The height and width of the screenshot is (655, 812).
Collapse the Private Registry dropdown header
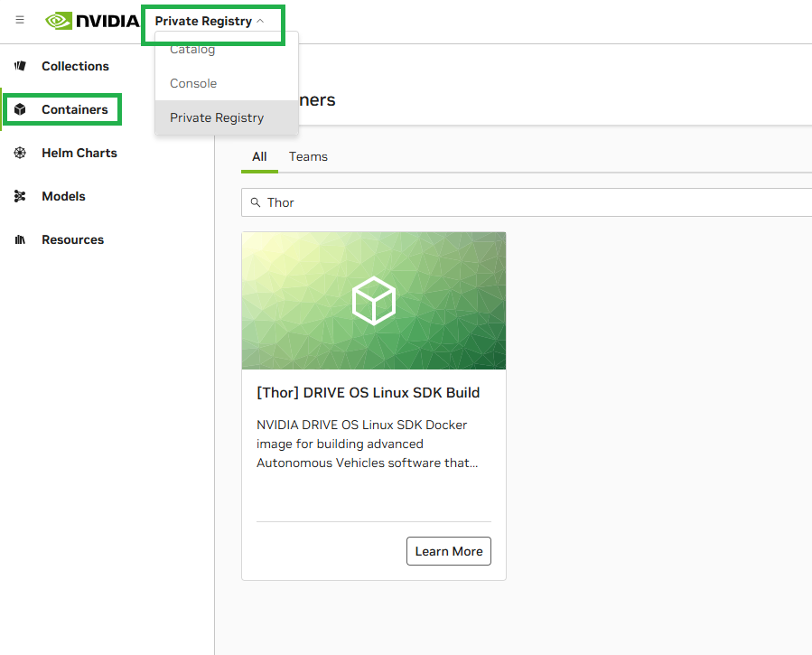click(x=210, y=21)
